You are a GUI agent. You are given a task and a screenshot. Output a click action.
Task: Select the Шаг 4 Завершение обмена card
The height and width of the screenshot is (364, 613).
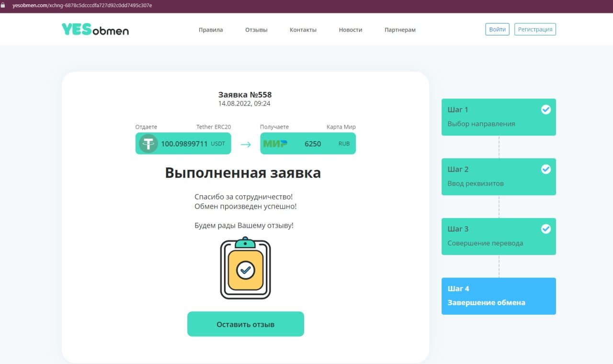499,296
